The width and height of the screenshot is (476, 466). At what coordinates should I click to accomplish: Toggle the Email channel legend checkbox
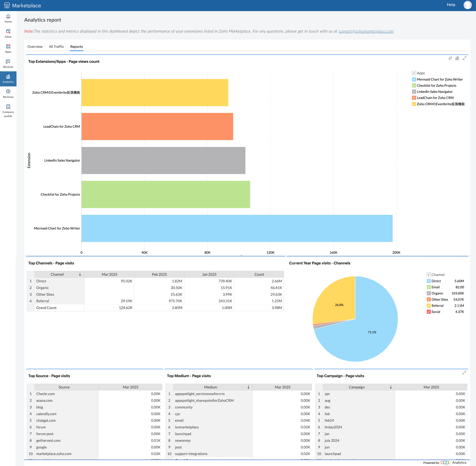(x=429, y=287)
